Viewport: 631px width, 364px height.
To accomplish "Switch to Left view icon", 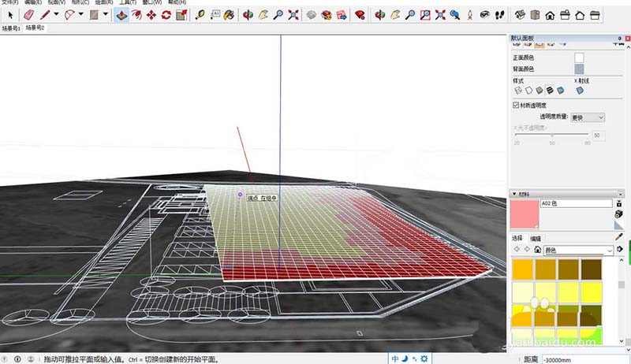I will 595,15.
